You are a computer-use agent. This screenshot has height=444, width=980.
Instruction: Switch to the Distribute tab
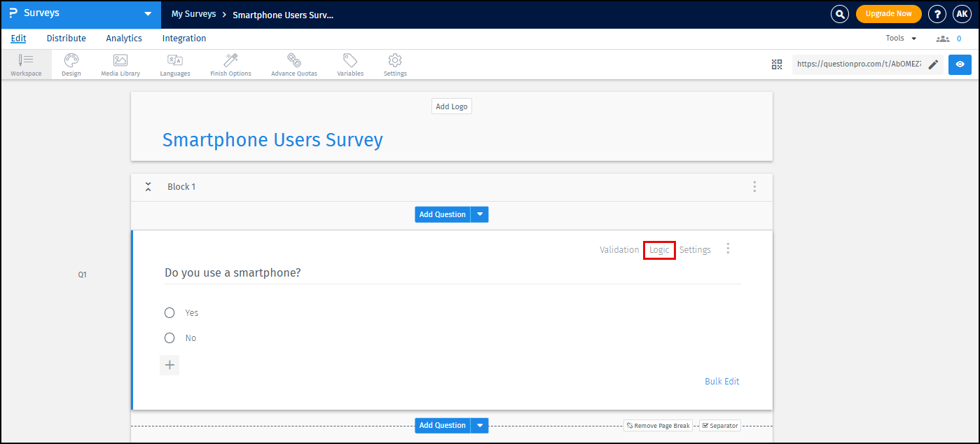[66, 38]
